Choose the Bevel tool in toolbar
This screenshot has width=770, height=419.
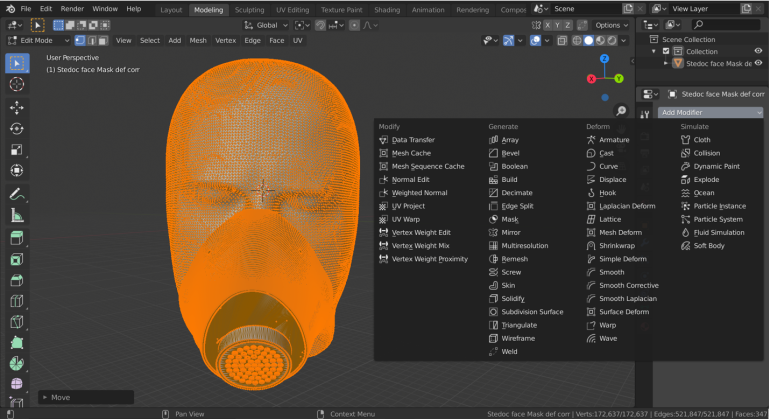tap(17, 279)
